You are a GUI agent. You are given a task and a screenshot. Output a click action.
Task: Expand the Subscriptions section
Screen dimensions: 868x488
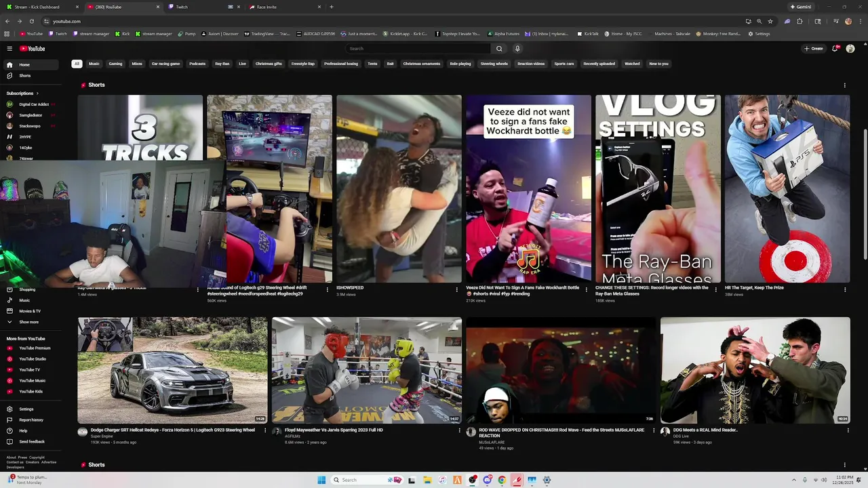[x=22, y=93]
